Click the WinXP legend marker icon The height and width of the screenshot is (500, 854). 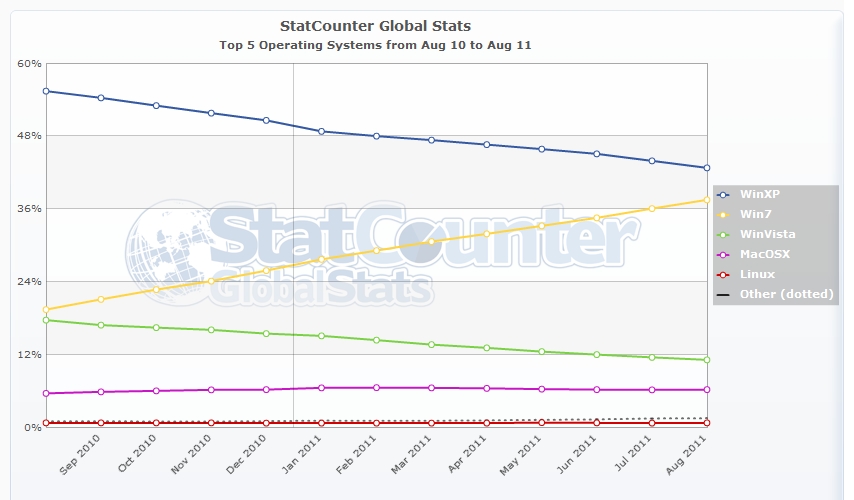point(723,194)
